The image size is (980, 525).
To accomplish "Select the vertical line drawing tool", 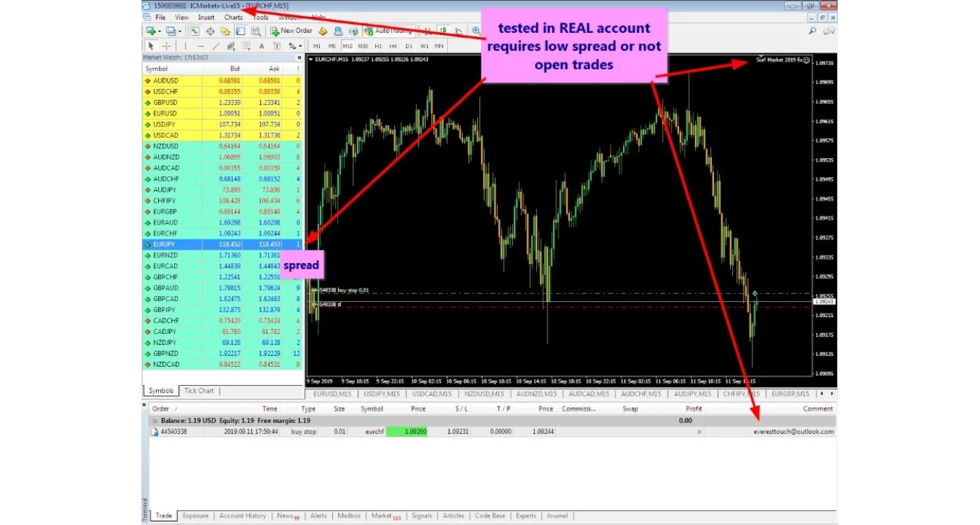I will point(184,46).
